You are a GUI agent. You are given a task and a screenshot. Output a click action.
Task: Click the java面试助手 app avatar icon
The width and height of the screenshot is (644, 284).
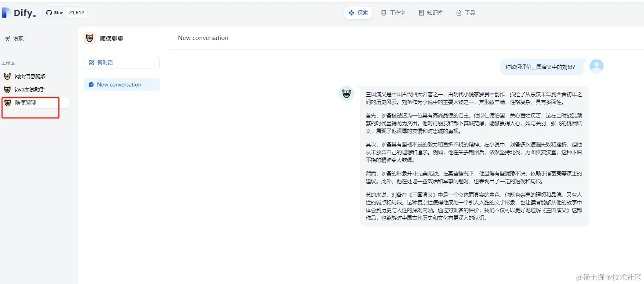7,89
